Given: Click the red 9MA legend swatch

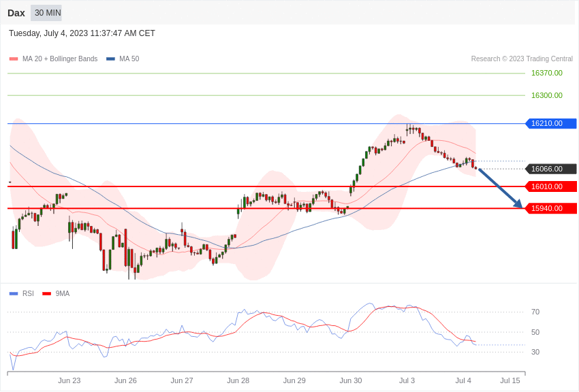Looking at the screenshot, I should point(46,294).
